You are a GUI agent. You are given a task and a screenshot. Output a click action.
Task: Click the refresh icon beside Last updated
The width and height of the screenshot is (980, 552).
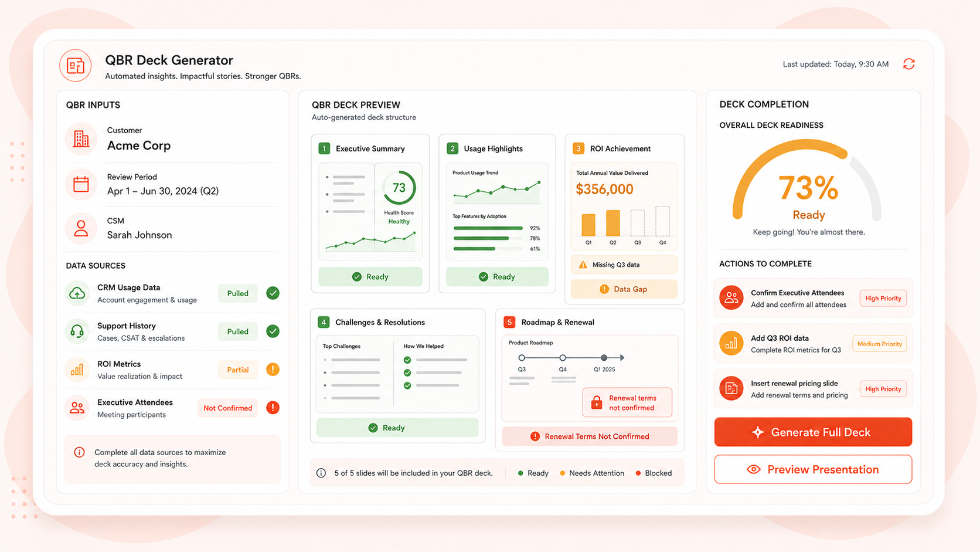[908, 64]
